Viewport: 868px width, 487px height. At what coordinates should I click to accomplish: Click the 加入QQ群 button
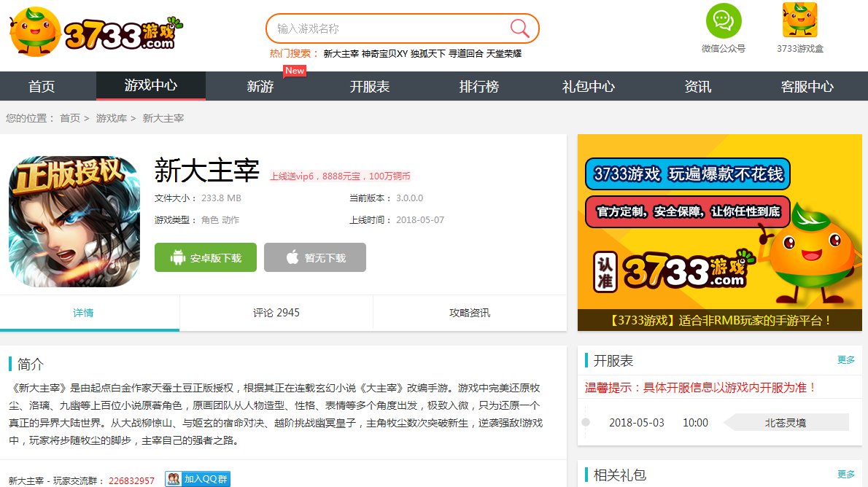pos(198,479)
